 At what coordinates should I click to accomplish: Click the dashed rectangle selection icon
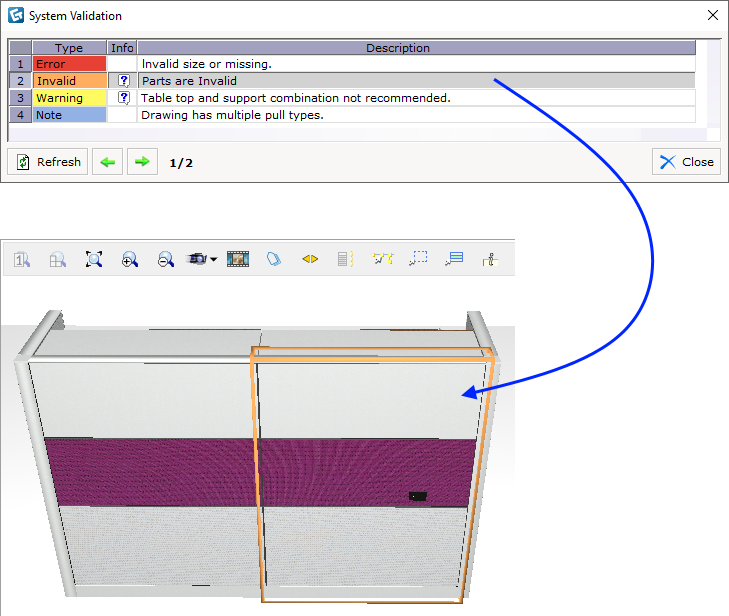click(418, 258)
